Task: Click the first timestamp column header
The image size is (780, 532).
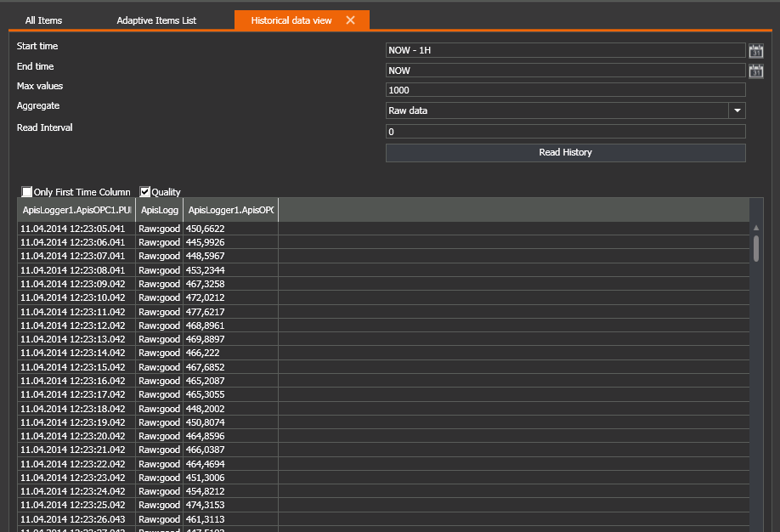Action: pos(76,210)
